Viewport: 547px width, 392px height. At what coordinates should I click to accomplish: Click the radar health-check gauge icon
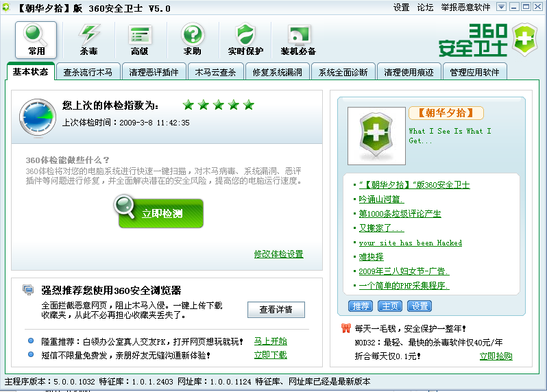click(x=37, y=117)
